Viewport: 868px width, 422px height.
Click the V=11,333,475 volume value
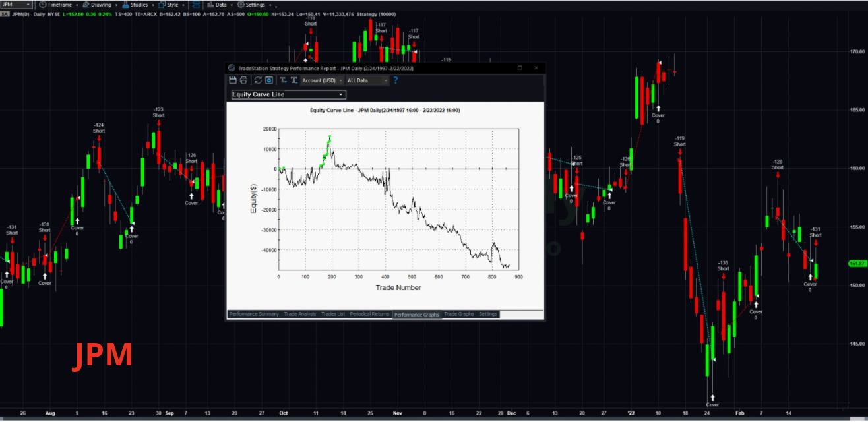tap(338, 14)
